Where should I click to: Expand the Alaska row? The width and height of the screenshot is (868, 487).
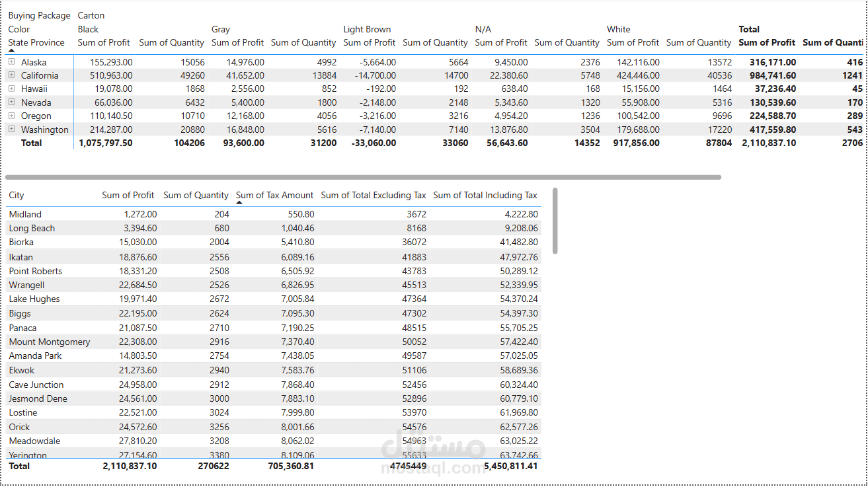pos(11,61)
